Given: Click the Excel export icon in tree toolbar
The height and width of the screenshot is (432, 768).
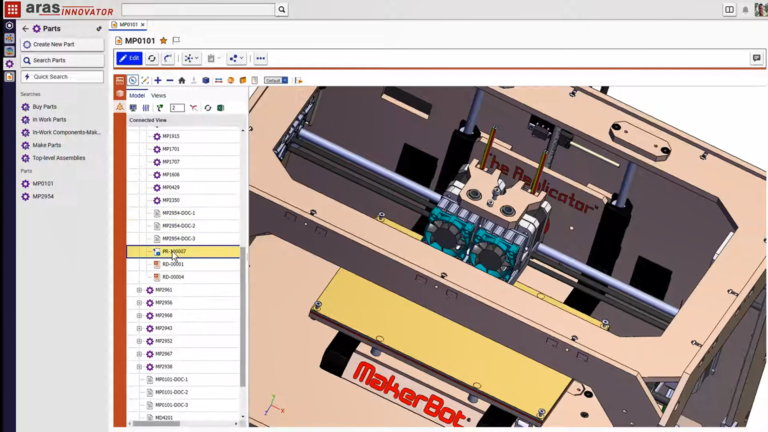Looking at the screenshot, I should (221, 108).
